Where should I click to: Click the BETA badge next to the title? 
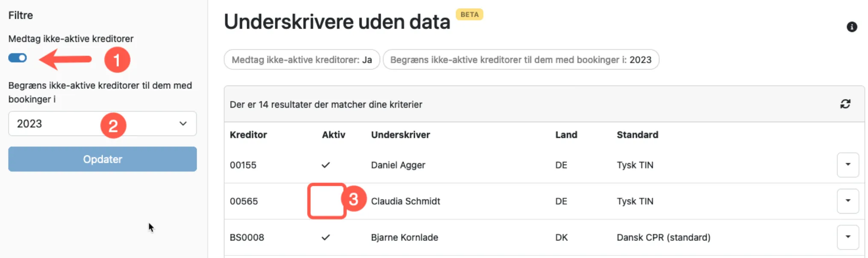[x=469, y=15]
